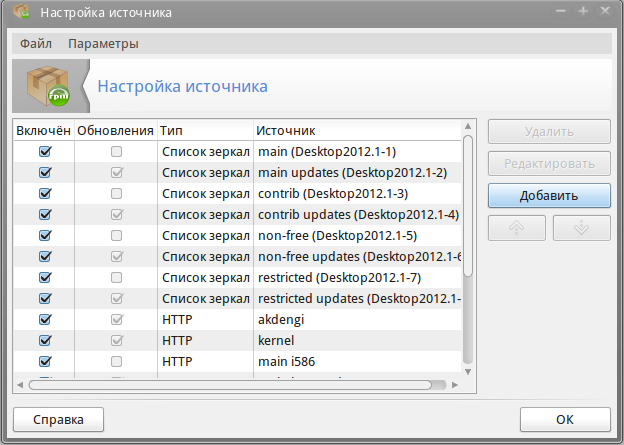Select the akdengi source name
This screenshot has height=445, width=624.
point(281,320)
